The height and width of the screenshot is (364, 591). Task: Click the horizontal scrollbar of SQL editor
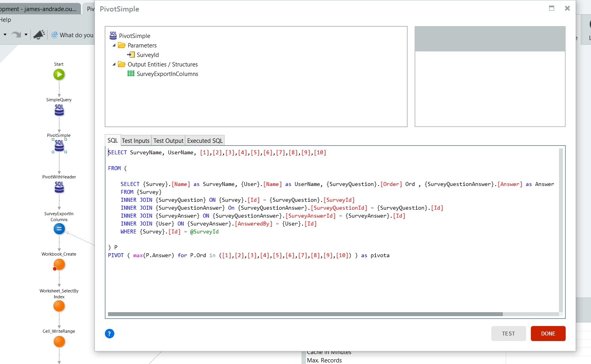click(305, 314)
